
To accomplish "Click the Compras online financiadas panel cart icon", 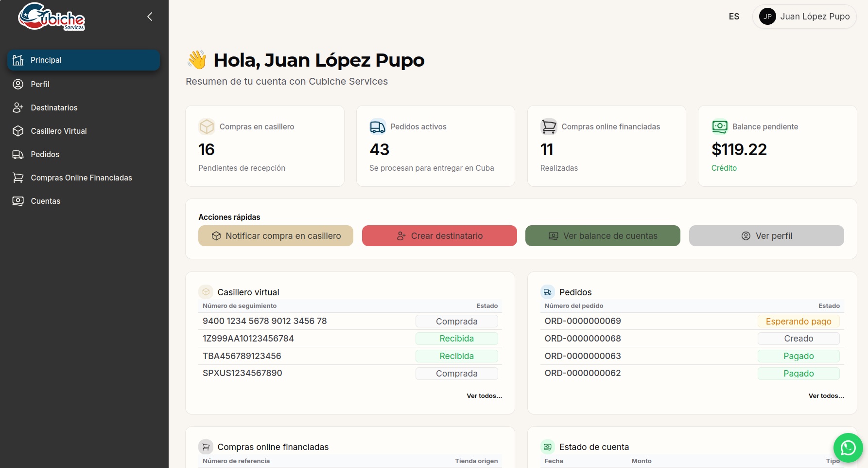I will pos(206,447).
